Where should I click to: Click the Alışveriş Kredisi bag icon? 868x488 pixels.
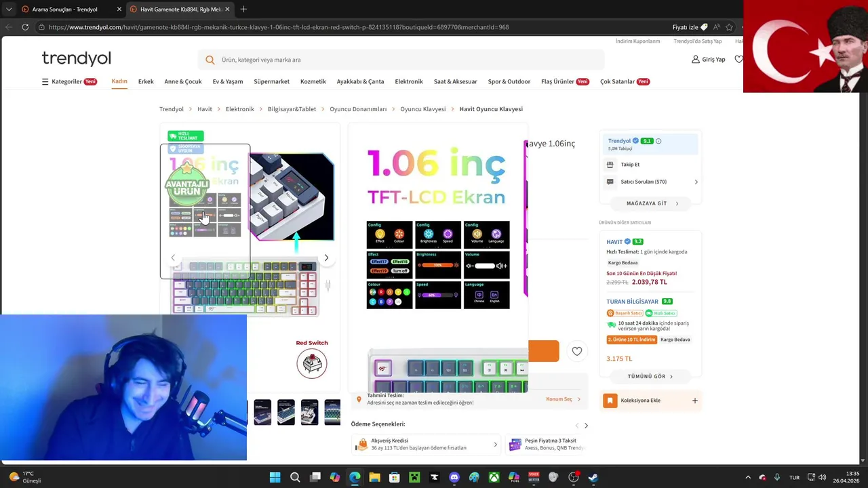[362, 445]
